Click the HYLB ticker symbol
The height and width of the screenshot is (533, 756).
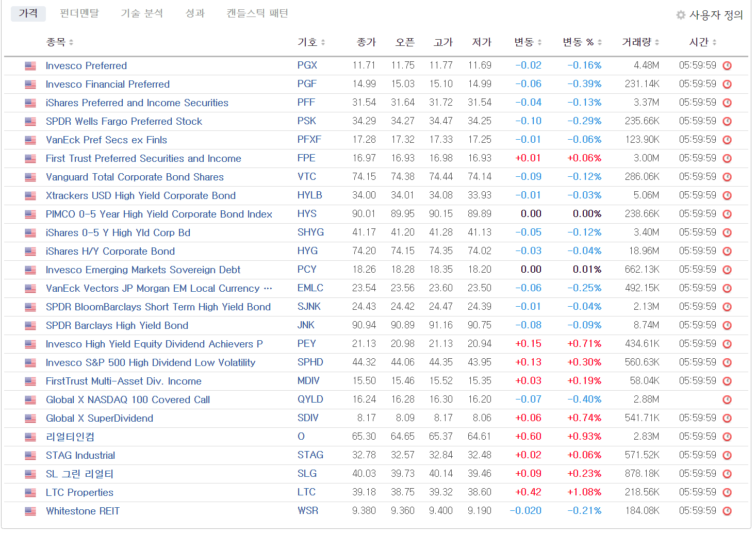click(x=309, y=195)
